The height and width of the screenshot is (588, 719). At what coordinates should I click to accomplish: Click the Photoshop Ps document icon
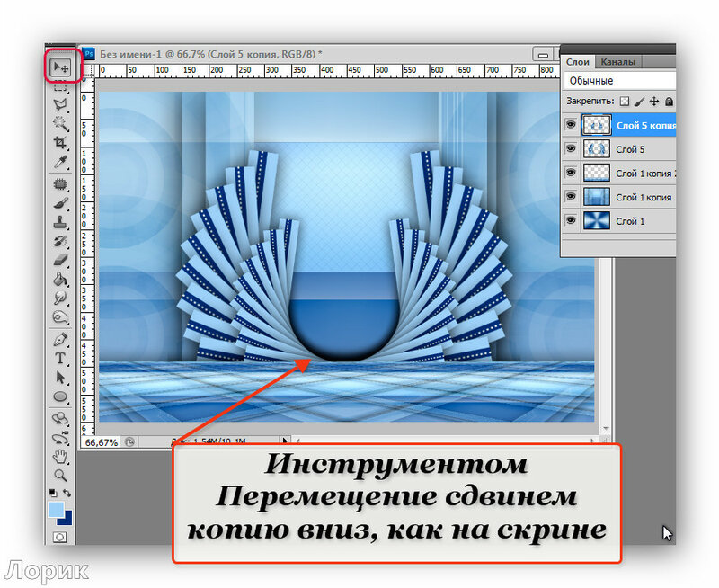click(x=88, y=54)
